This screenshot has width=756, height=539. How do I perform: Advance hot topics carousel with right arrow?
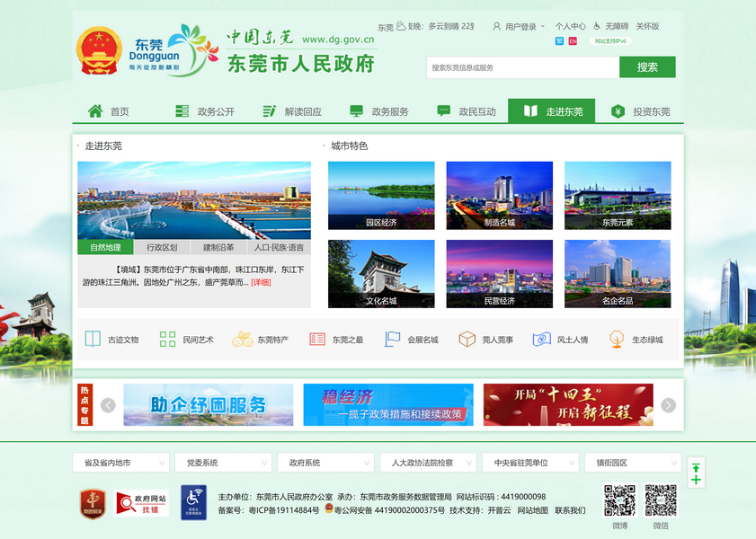668,405
